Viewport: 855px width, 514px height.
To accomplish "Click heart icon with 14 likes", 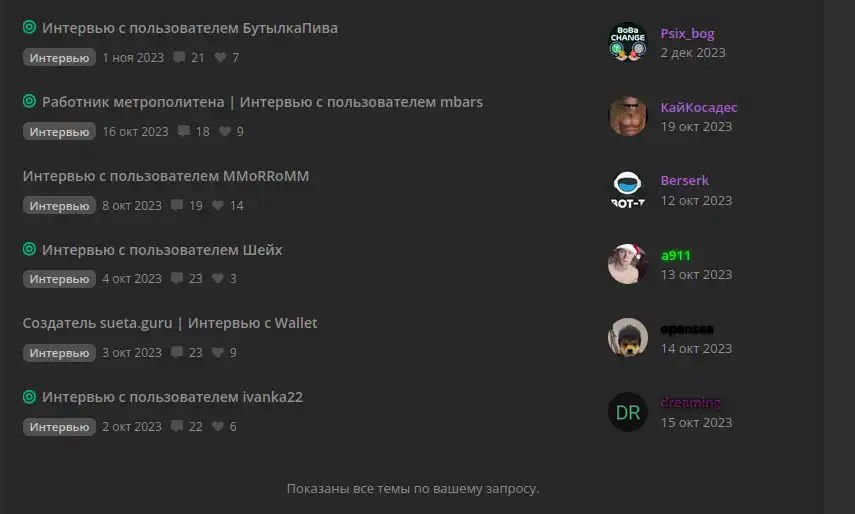I will point(218,205).
